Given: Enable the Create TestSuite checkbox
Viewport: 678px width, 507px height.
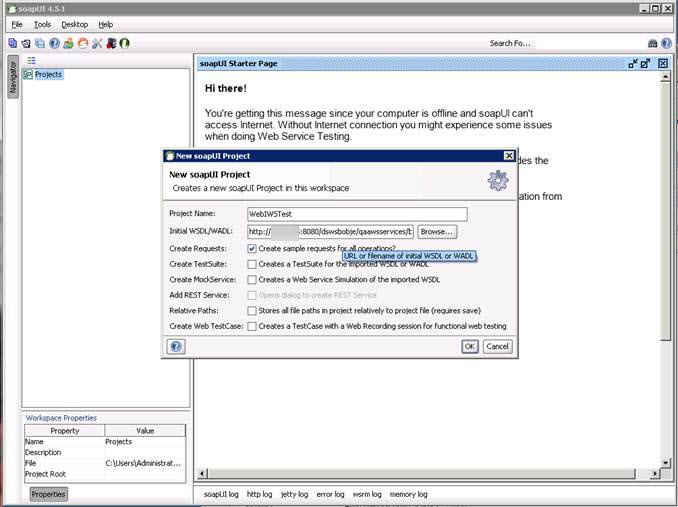Looking at the screenshot, I should [x=252, y=264].
